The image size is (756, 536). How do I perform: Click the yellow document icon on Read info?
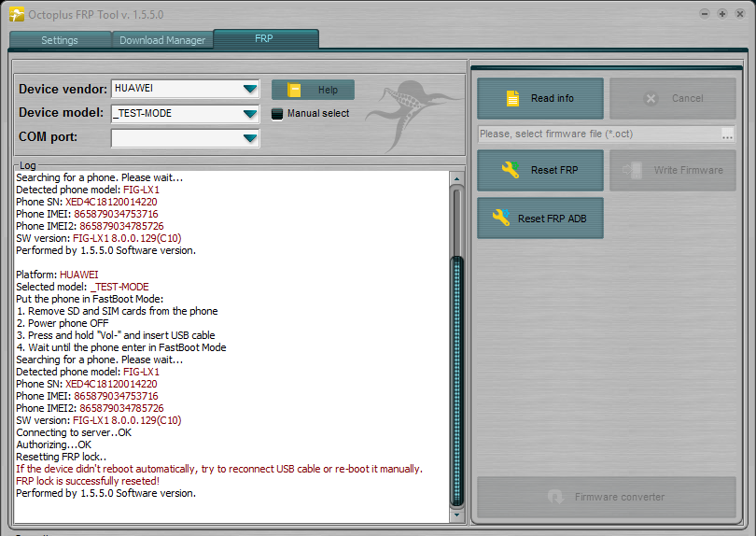point(513,98)
